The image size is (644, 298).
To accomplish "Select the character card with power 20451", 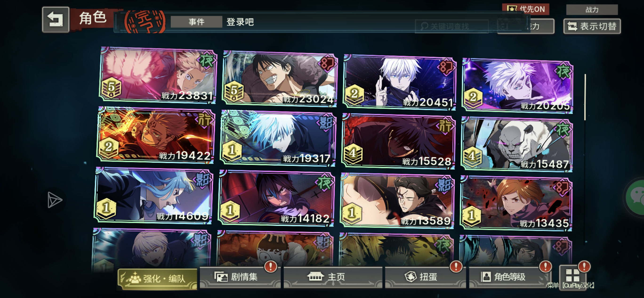I will (399, 82).
